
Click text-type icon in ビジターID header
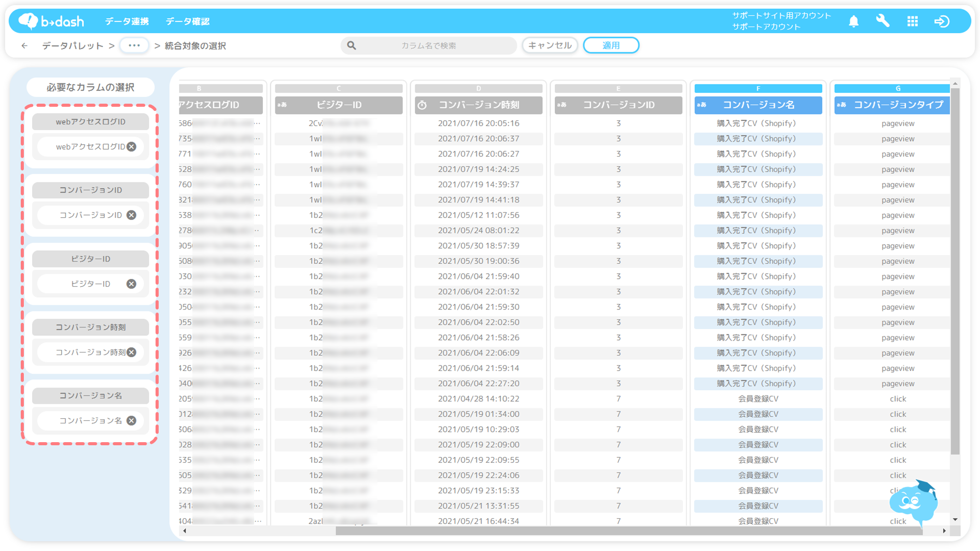tap(282, 105)
